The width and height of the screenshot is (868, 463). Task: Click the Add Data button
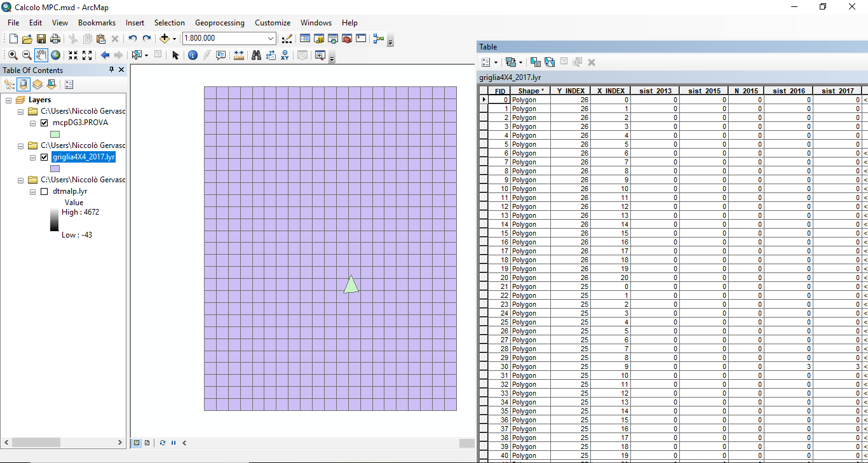[x=165, y=39]
